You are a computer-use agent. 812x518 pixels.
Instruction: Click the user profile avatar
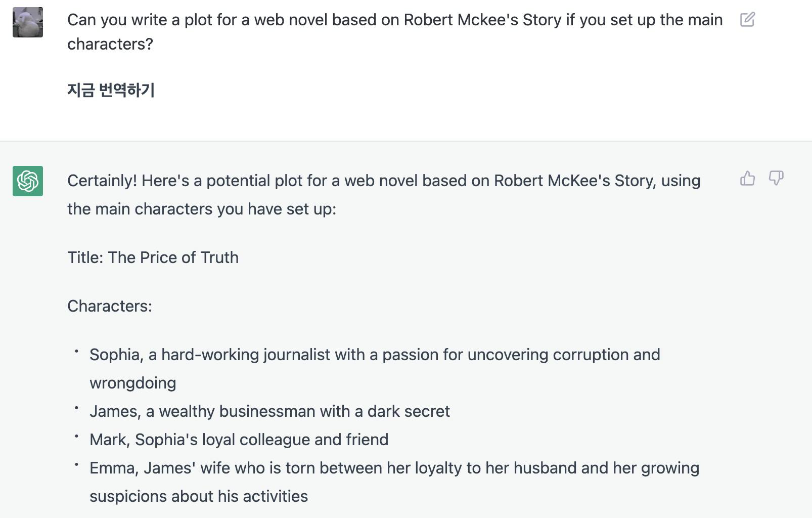(x=28, y=22)
